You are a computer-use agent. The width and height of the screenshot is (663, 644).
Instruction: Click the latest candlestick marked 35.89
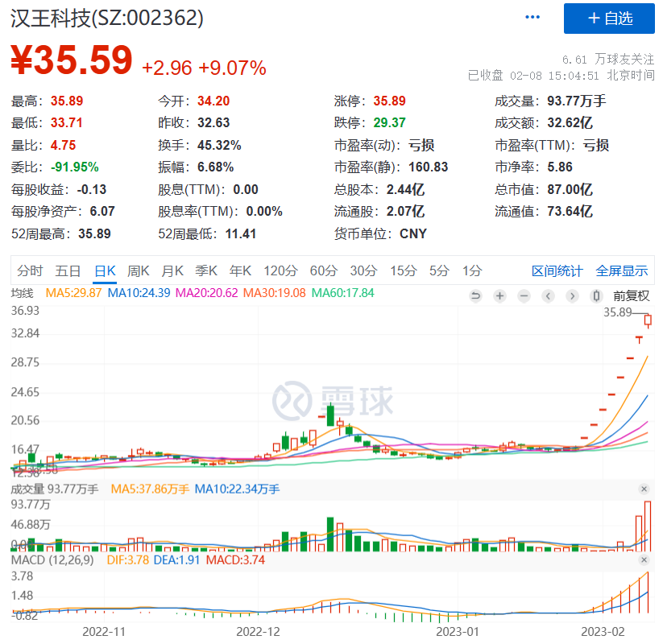648,320
